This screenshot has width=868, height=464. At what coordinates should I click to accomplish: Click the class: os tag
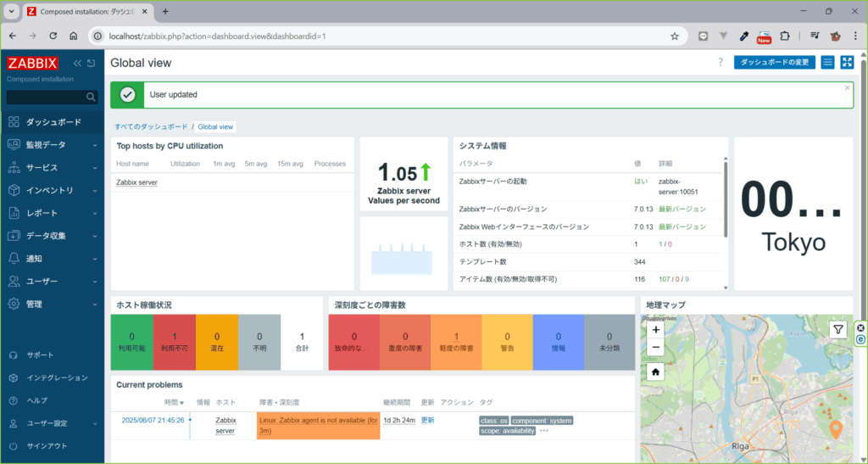[494, 421]
